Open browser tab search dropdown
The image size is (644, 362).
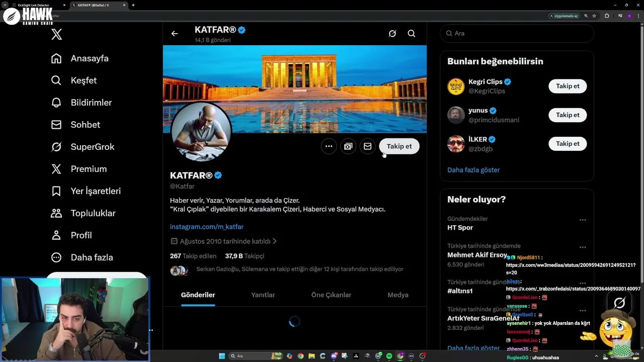(x=5, y=5)
